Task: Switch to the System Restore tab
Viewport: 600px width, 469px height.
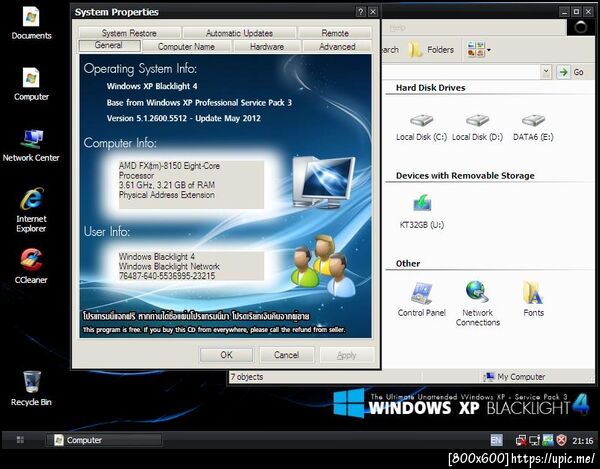Action: 129,33
